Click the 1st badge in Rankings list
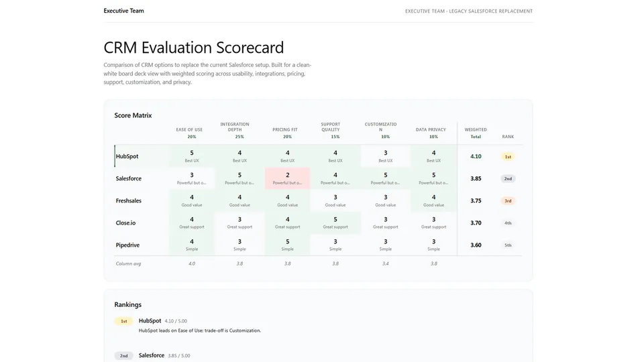Screen dimensions: 644x362 pyautogui.click(x=123, y=321)
